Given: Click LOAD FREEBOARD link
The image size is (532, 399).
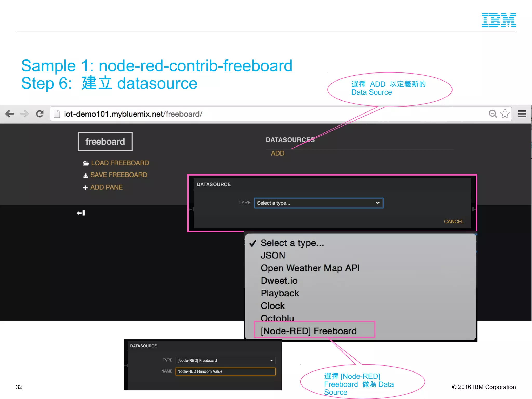Looking at the screenshot, I should pos(120,163).
